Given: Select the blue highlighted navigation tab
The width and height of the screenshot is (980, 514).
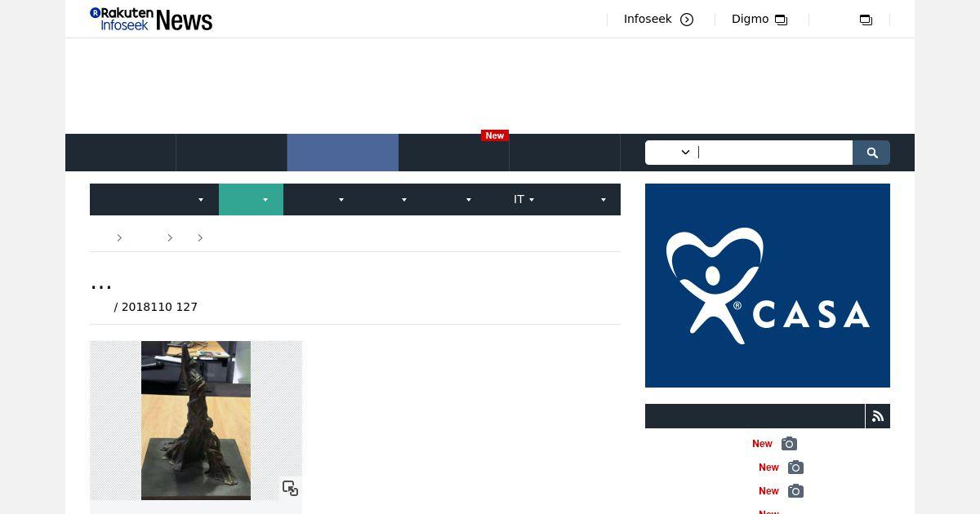Looking at the screenshot, I should (x=343, y=153).
